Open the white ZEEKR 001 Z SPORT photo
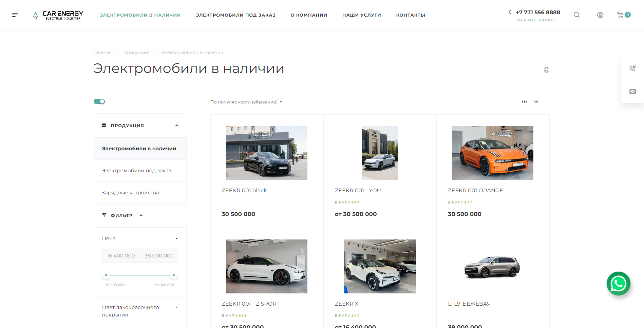The image size is (644, 328). point(267,266)
